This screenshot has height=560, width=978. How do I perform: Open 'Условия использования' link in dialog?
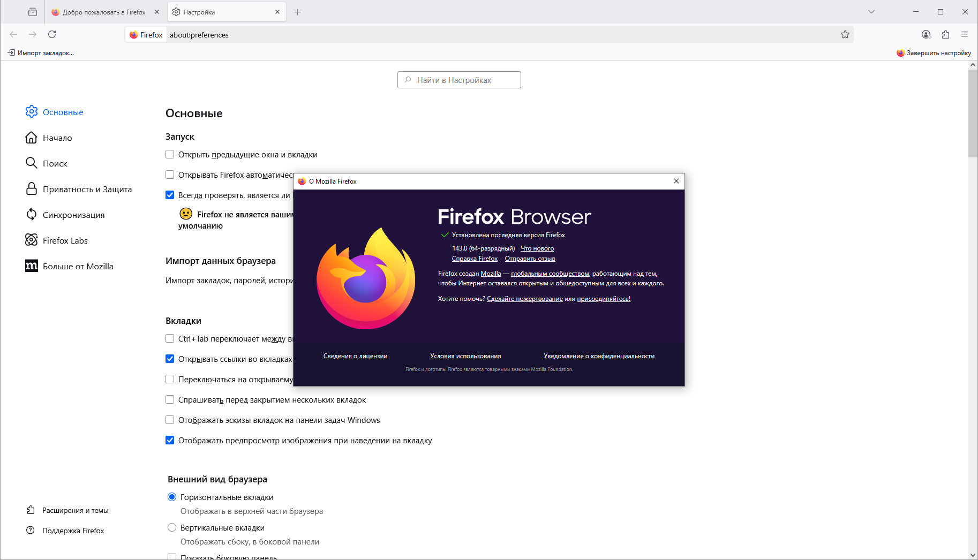tap(465, 356)
